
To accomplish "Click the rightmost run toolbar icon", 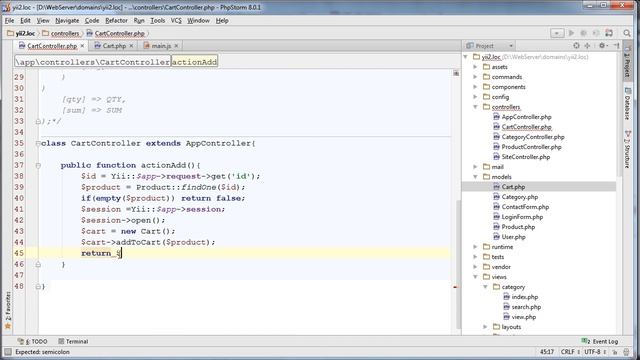I will [609, 33].
